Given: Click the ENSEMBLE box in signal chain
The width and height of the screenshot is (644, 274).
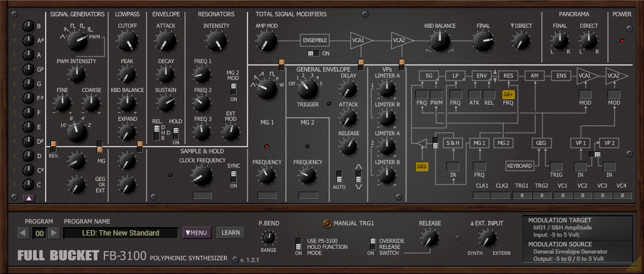Looking at the screenshot, I should coord(315,40).
